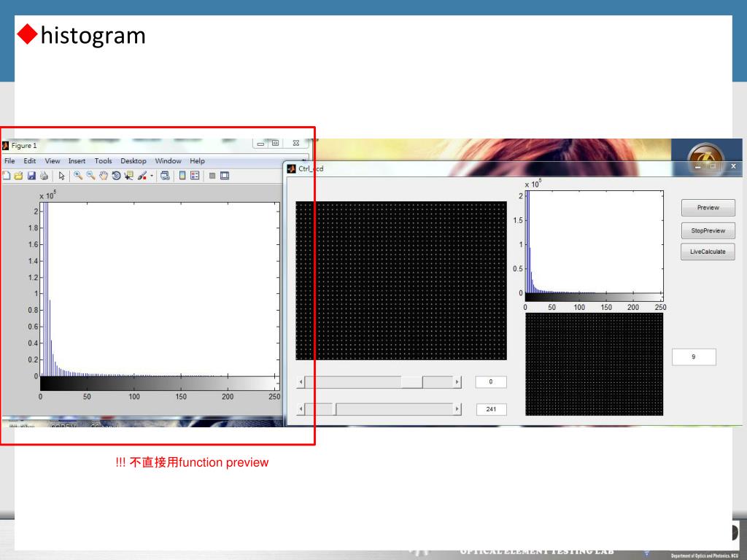Viewport: 747px width, 560px height.
Task: Click the upper slider thumb
Action: point(412,382)
